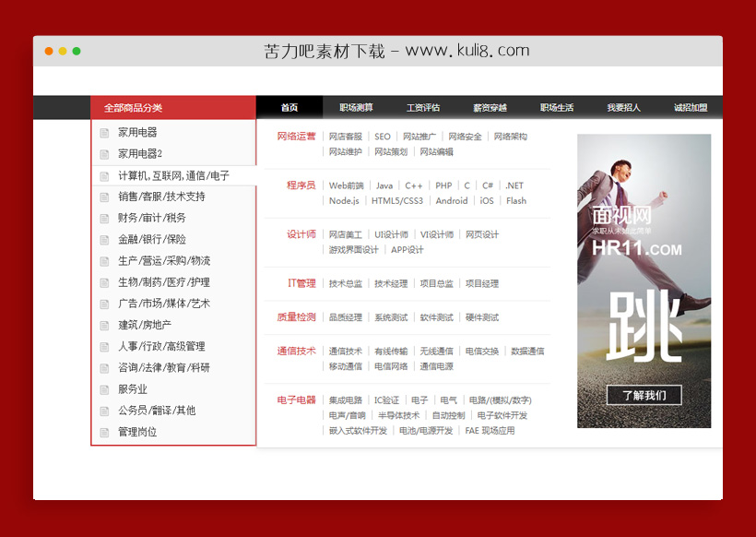Open the Web前端 job link

[347, 185]
